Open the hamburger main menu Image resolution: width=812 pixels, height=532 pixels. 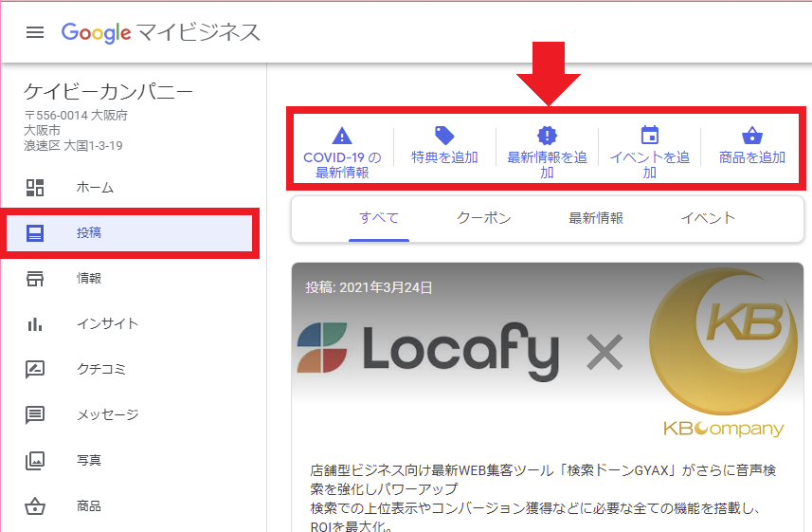click(x=35, y=32)
